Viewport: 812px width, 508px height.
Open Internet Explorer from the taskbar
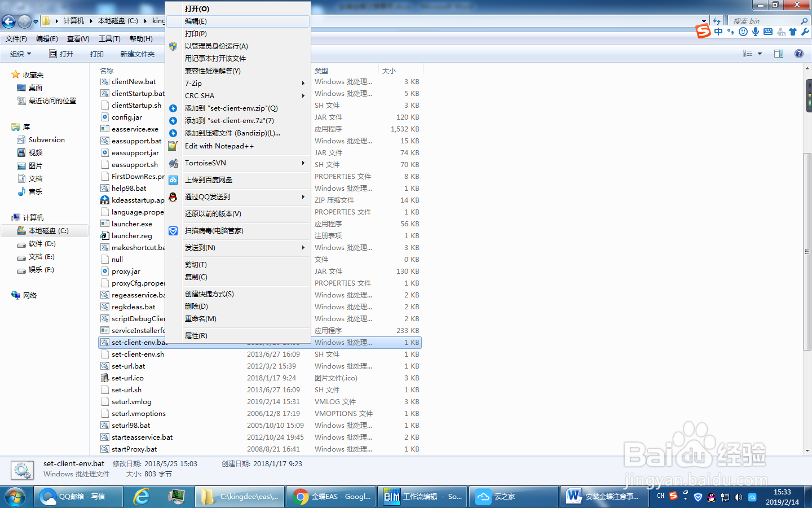click(142, 497)
